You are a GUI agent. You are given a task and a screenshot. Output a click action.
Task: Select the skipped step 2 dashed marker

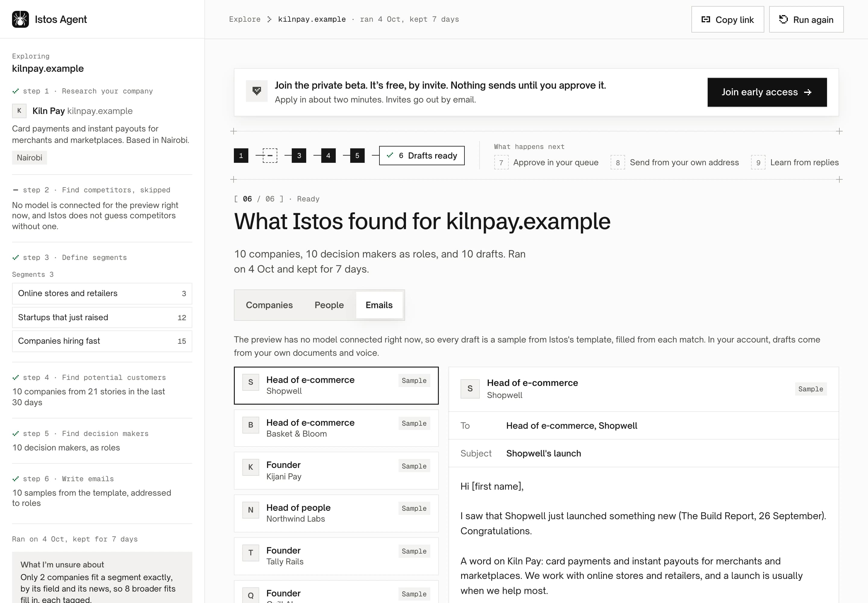click(x=270, y=156)
